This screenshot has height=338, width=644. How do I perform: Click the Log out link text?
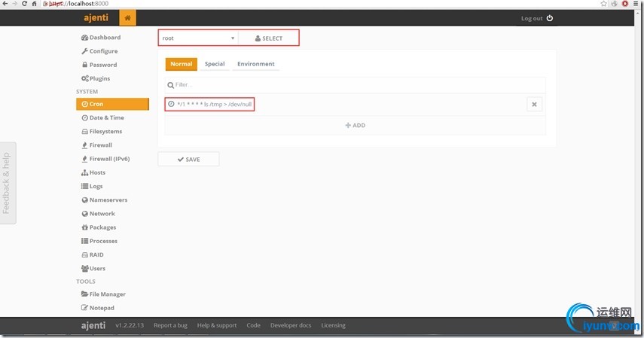tap(532, 19)
